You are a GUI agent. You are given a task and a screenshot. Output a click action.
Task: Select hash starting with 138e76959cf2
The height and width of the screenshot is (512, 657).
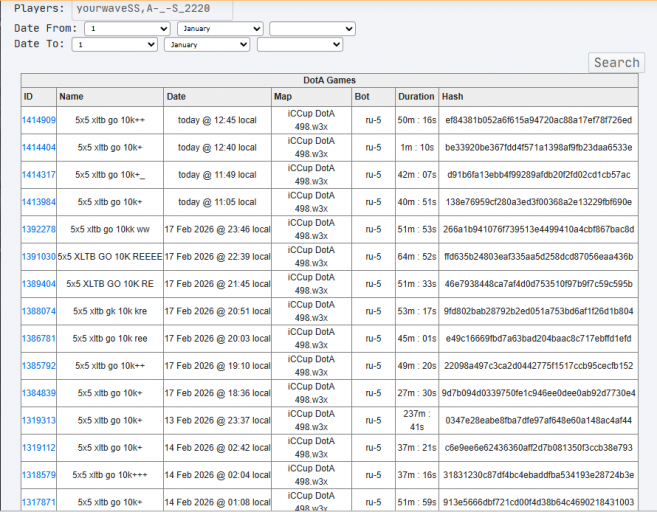(x=538, y=202)
